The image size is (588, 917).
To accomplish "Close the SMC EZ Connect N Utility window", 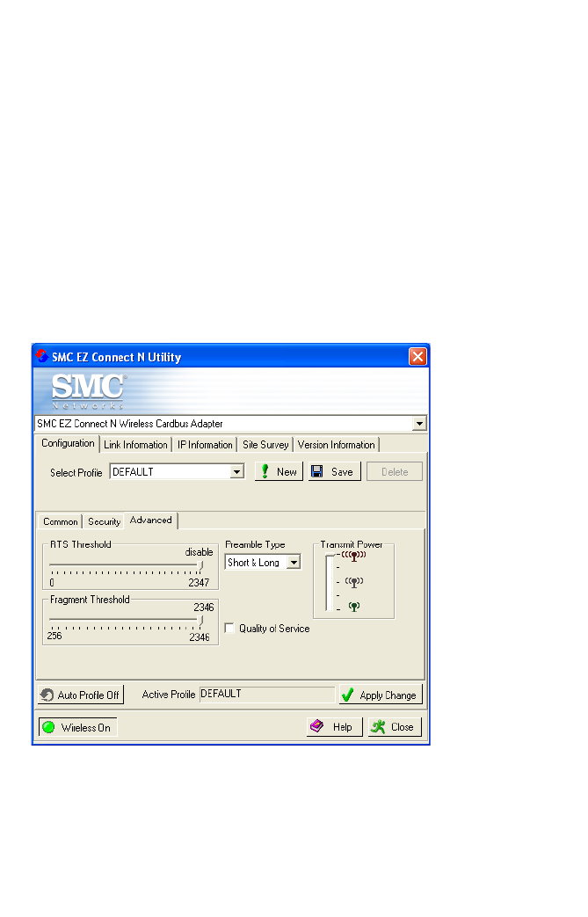I will [417, 356].
